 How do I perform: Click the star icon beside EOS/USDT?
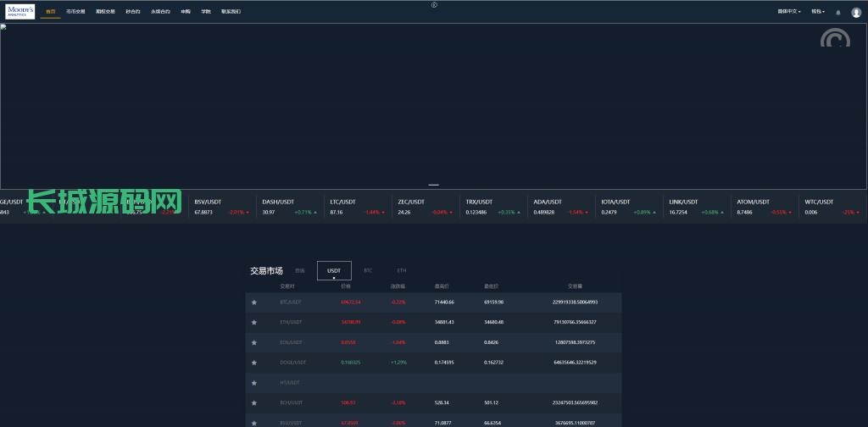(x=253, y=342)
